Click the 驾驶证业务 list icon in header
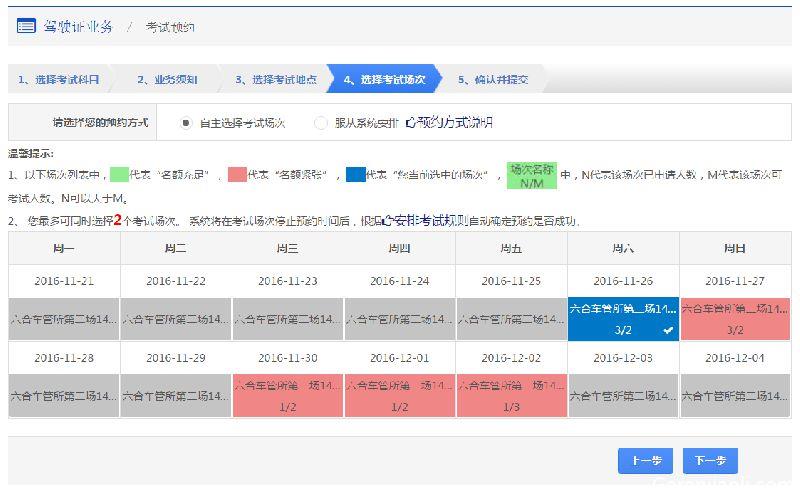This screenshot has height=498, width=800. pos(26,26)
